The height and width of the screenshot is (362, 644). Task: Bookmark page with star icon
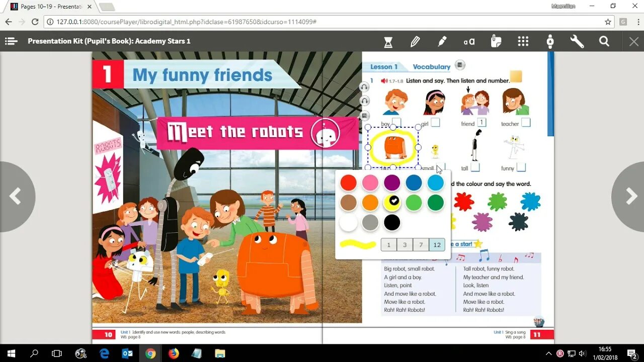(608, 22)
